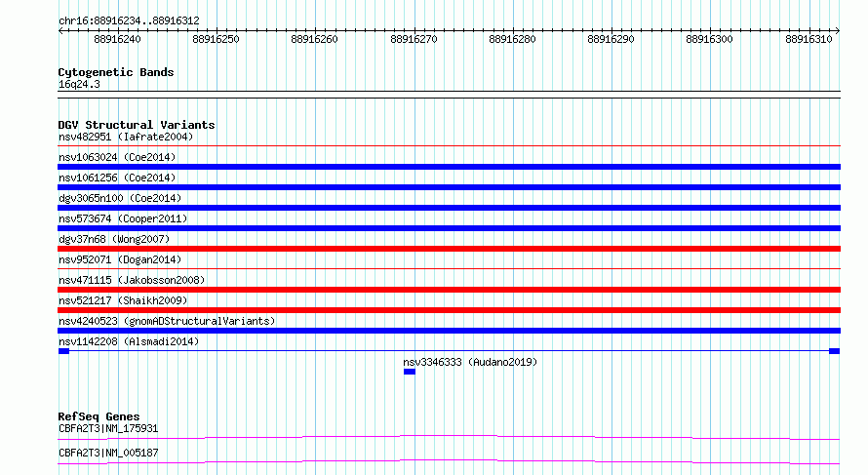
Task: Select the blue bar under dgv3065n100
Action: [x=449, y=208]
